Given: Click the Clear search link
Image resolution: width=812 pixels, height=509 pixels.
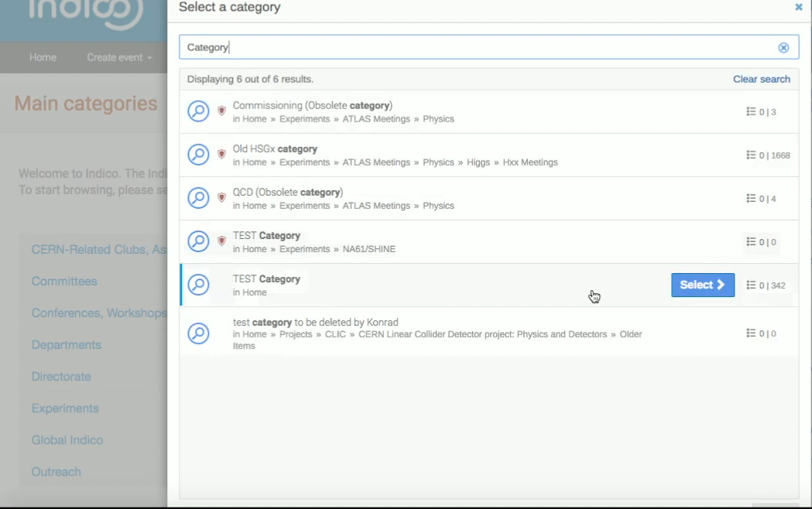Looking at the screenshot, I should (x=761, y=79).
